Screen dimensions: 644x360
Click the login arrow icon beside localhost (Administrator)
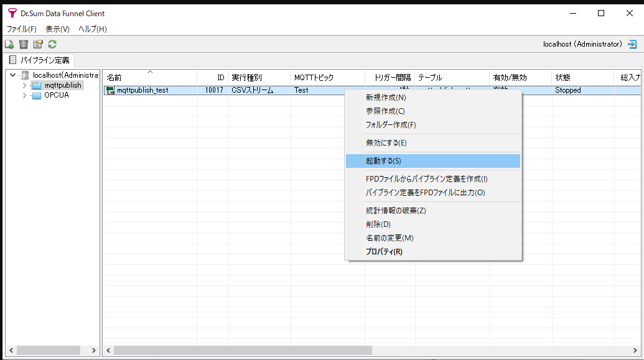(x=633, y=44)
